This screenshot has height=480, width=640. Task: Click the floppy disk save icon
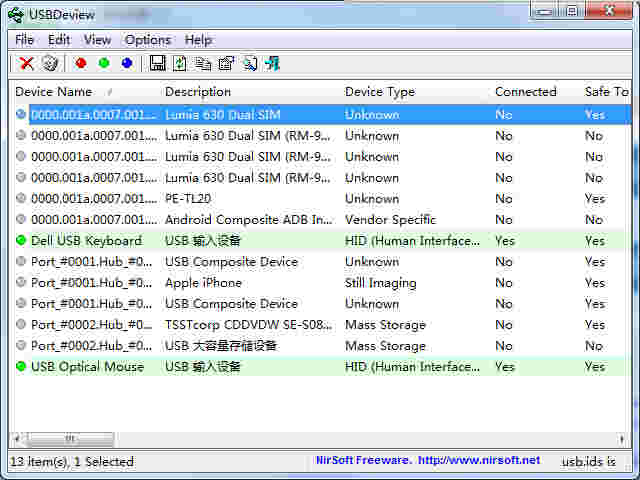157,63
